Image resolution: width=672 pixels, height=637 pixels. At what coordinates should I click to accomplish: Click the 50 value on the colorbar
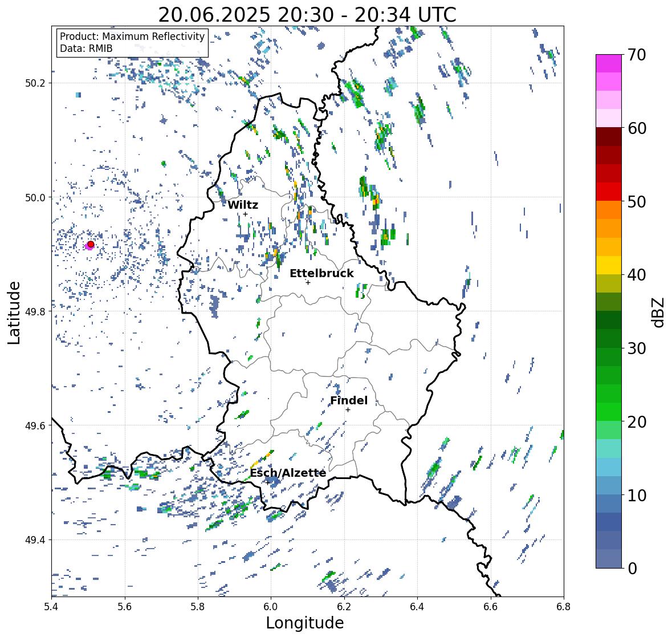pyautogui.click(x=637, y=201)
